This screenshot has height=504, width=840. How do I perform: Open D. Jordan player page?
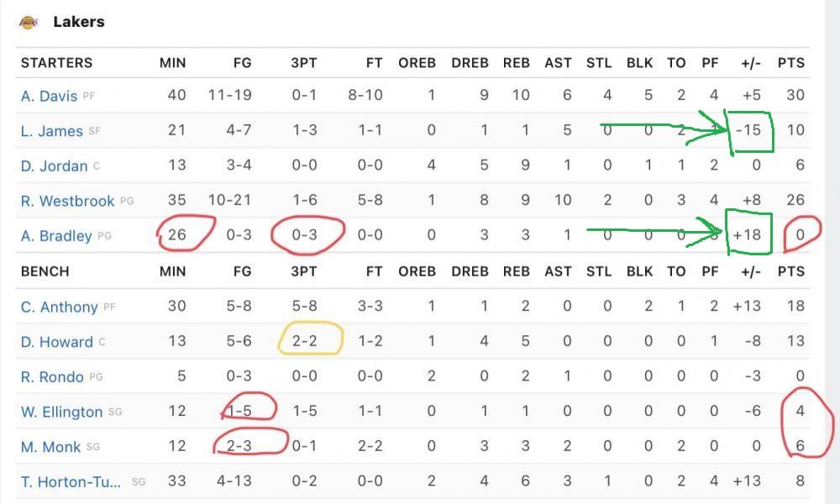(54, 166)
